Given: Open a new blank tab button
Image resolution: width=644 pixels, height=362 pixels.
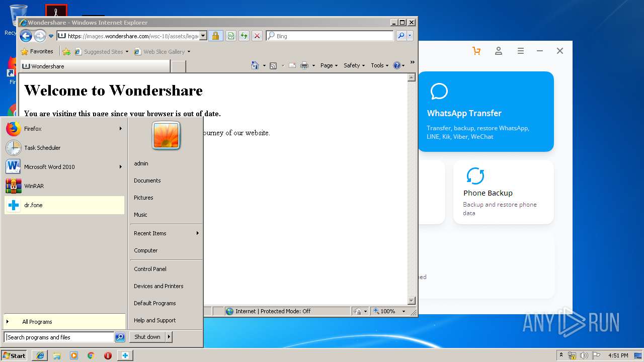Looking at the screenshot, I should 179,66.
